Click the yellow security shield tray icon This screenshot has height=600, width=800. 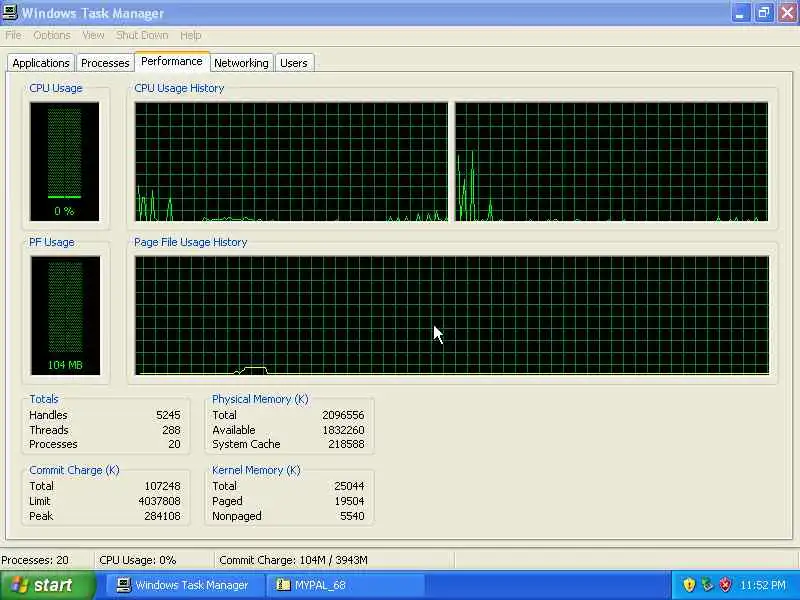pos(689,585)
